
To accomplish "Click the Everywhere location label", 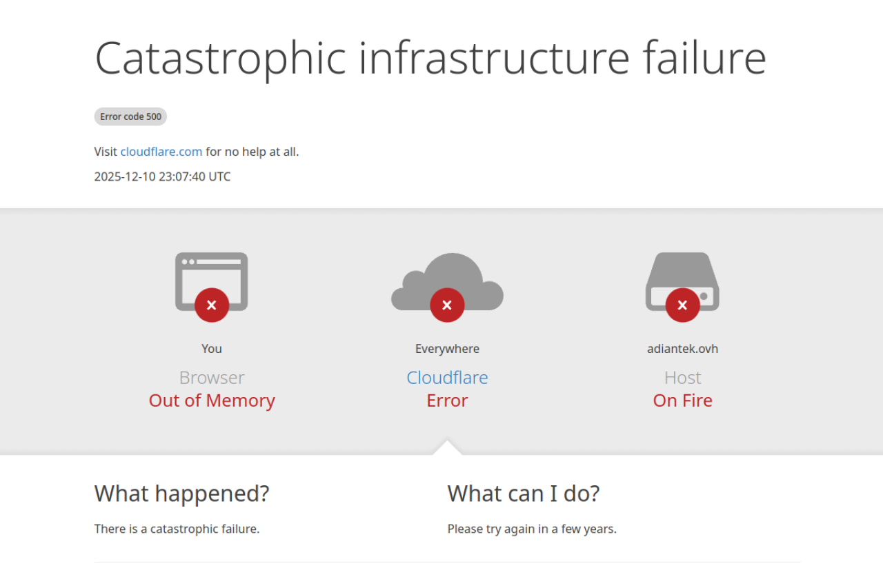I will (447, 349).
